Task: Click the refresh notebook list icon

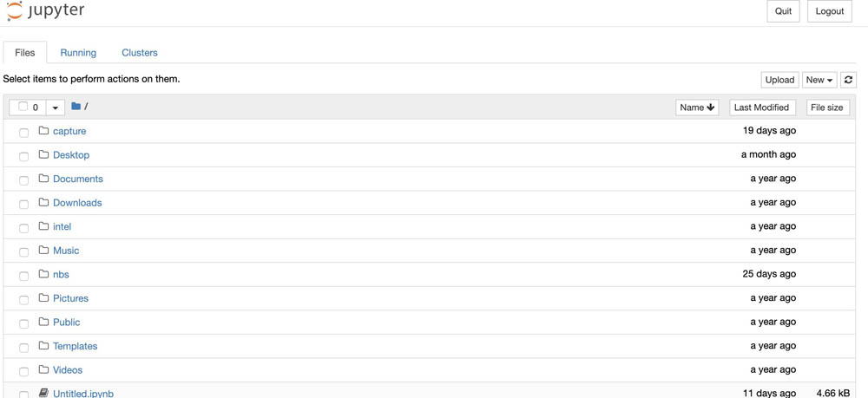Action: click(848, 80)
